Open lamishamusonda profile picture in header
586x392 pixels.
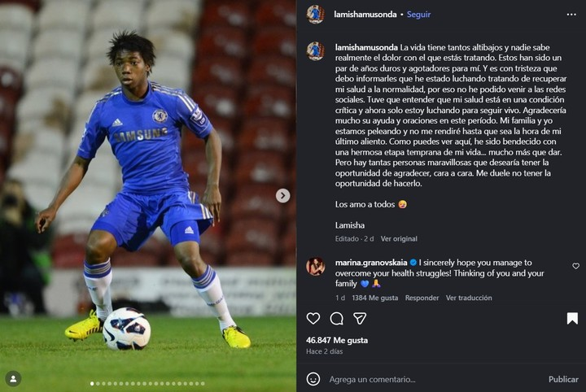click(x=316, y=15)
